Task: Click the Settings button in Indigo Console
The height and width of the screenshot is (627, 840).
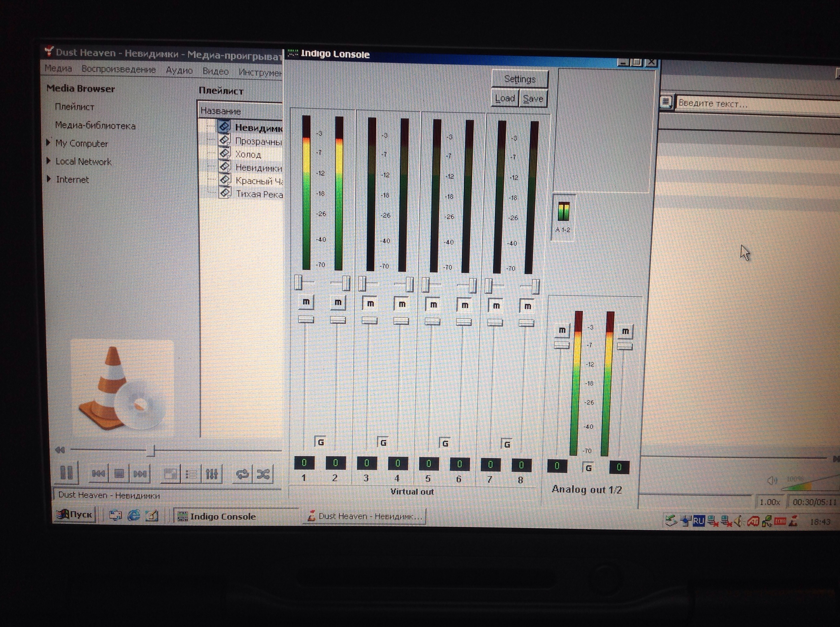Action: pos(519,79)
